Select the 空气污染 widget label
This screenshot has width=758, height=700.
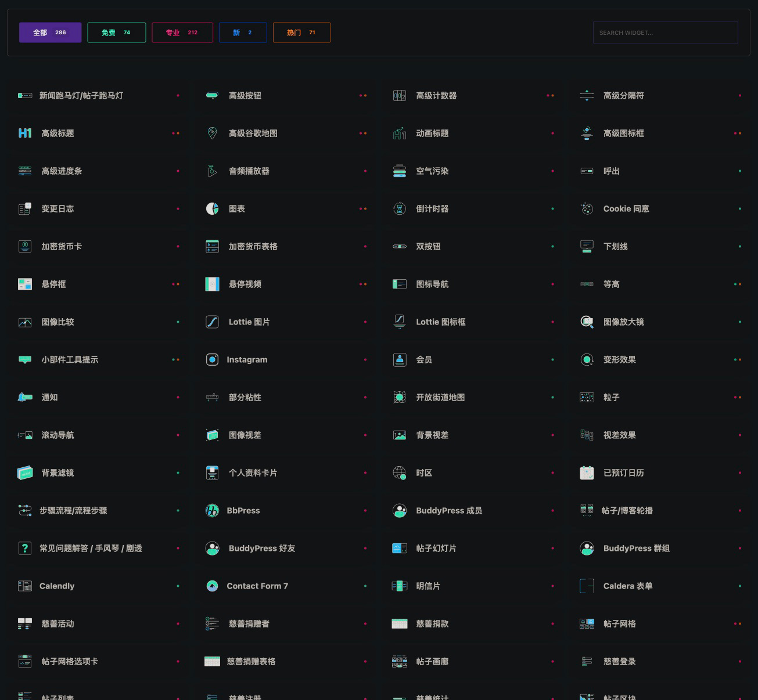[x=432, y=171]
